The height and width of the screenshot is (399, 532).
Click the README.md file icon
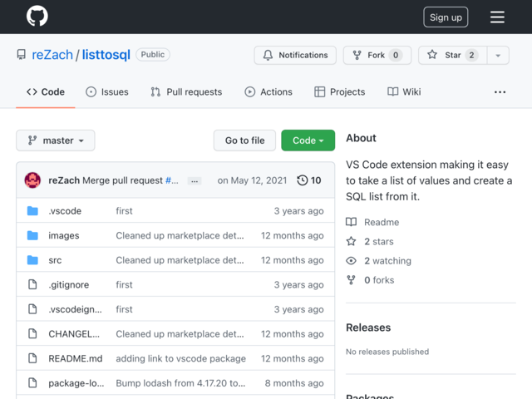(32, 358)
